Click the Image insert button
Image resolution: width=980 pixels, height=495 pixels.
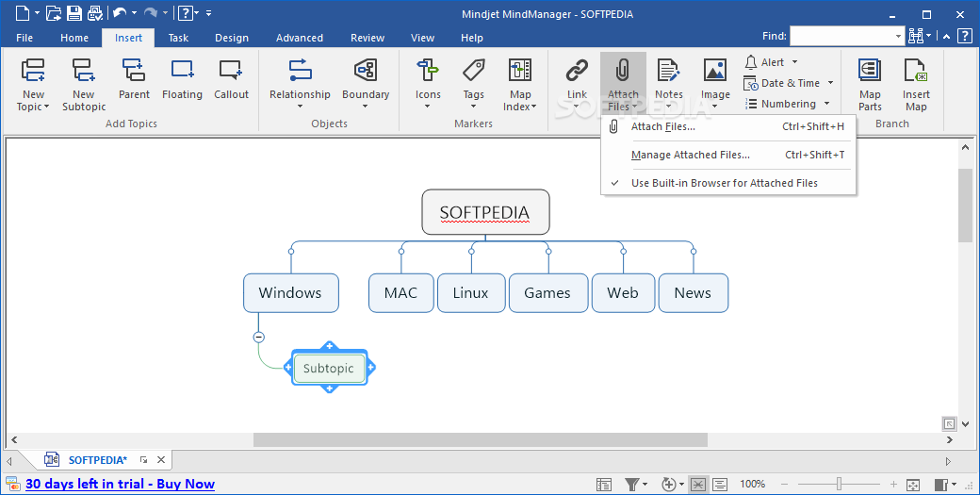tap(715, 83)
